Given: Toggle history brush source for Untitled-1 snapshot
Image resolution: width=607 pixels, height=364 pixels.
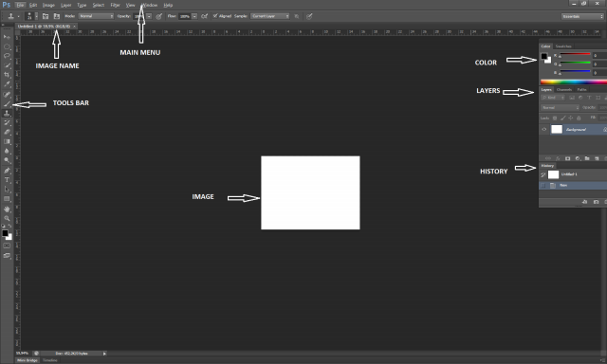Looking at the screenshot, I should (x=543, y=174).
